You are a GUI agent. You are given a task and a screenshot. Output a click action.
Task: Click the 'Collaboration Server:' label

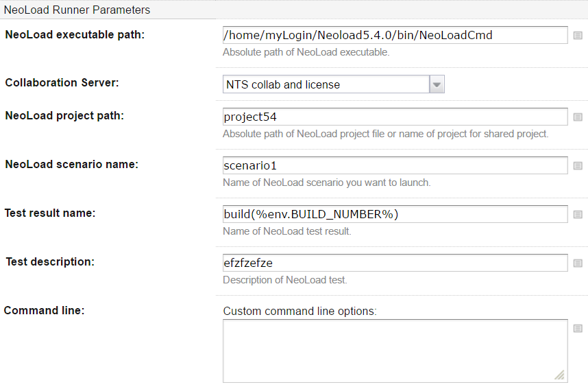coord(62,82)
